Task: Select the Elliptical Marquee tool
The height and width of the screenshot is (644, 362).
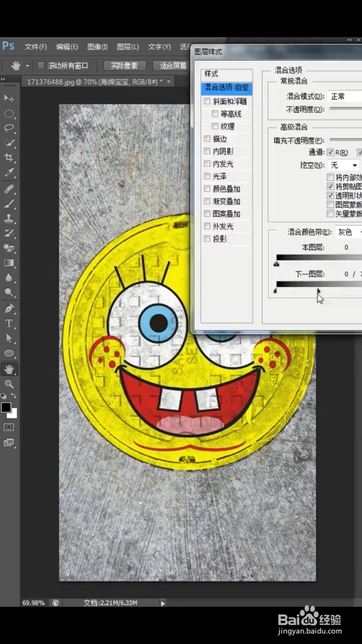Action: (x=9, y=113)
